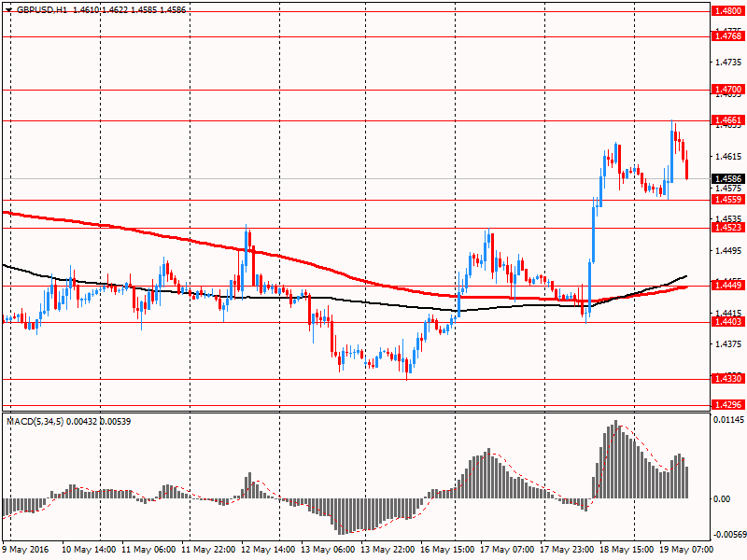Image resolution: width=747 pixels, height=560 pixels.
Task: Click the 1.4375 price scale value
Action: pos(729,344)
